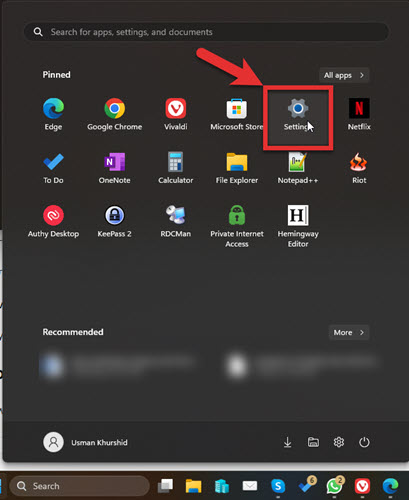Viewport: 409px width, 500px height.
Task: Expand the All apps list
Action: pos(344,75)
